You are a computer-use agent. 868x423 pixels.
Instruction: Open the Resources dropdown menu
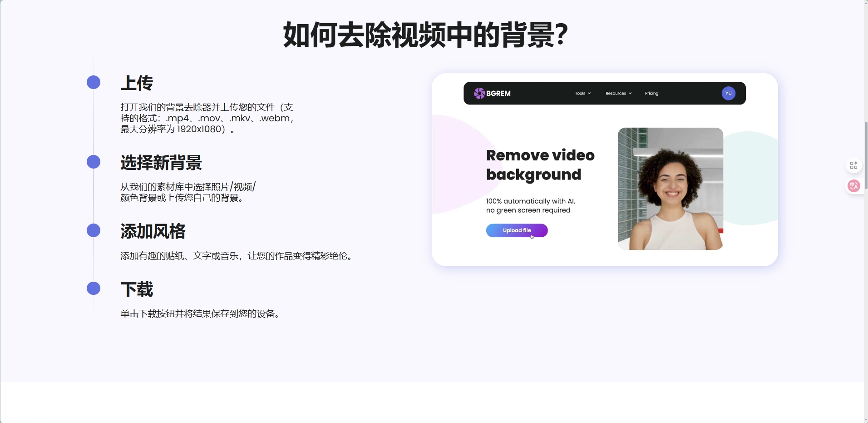(x=618, y=93)
